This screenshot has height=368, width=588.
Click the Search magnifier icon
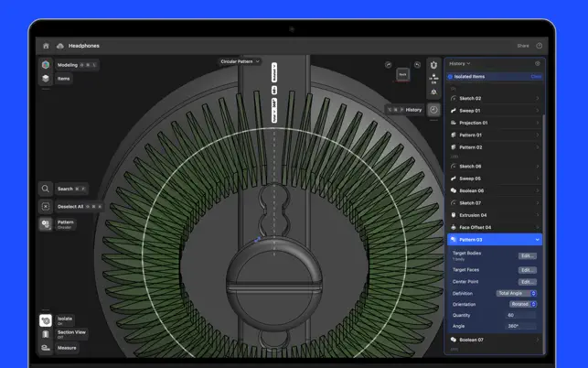46,189
